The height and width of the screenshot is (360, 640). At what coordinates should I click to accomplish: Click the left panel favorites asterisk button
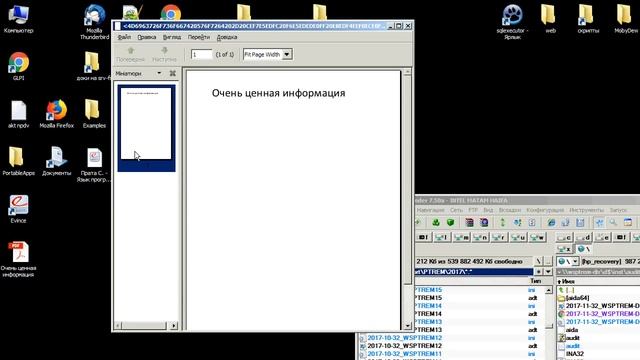coord(539,271)
